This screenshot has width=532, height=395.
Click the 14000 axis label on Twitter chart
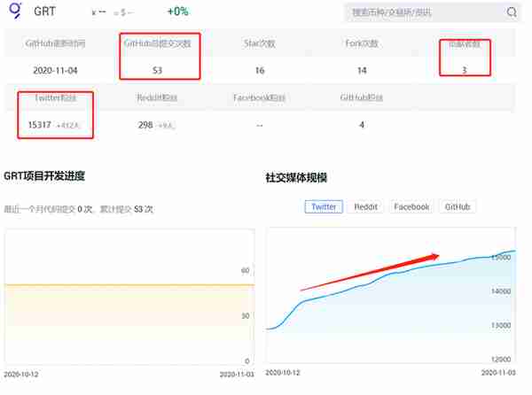501,291
